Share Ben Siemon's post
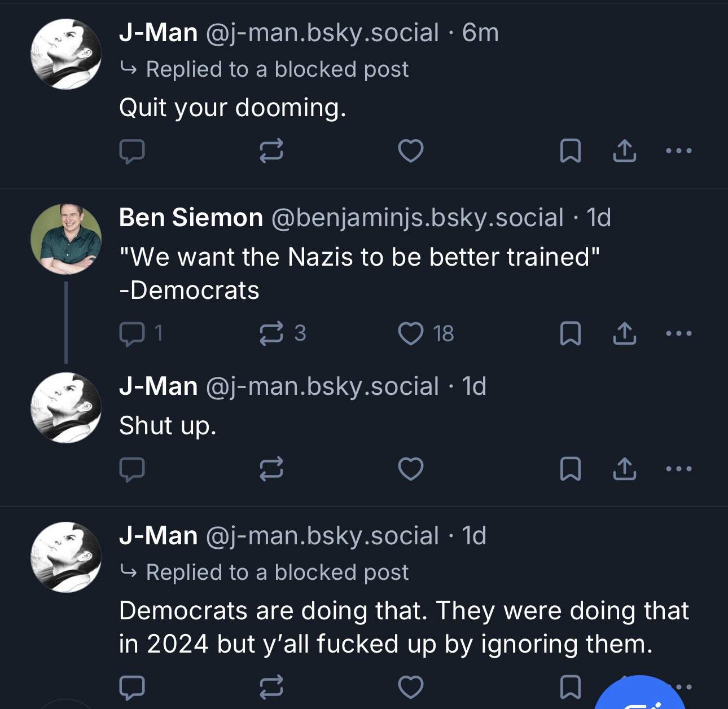 pyautogui.click(x=624, y=333)
